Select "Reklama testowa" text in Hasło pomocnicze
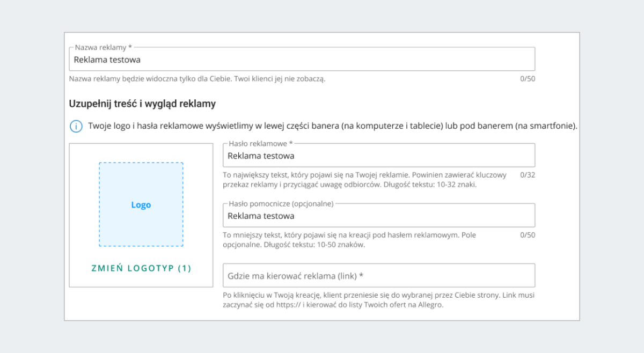 (x=261, y=216)
